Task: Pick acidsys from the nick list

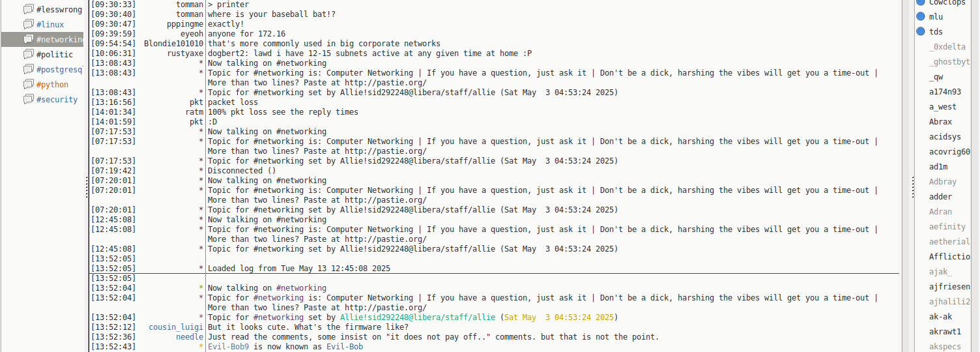Action: pos(945,137)
